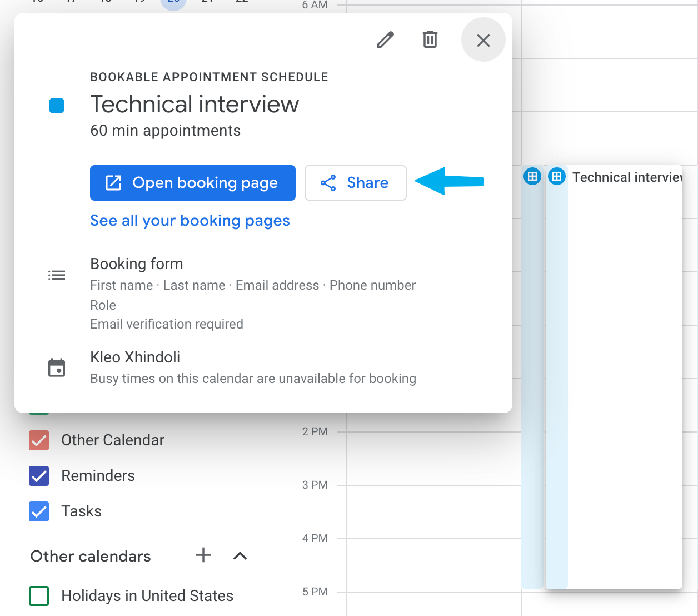Image resolution: width=698 pixels, height=616 pixels.
Task: Uncheck the Other Calendar checkbox
Action: (38, 440)
